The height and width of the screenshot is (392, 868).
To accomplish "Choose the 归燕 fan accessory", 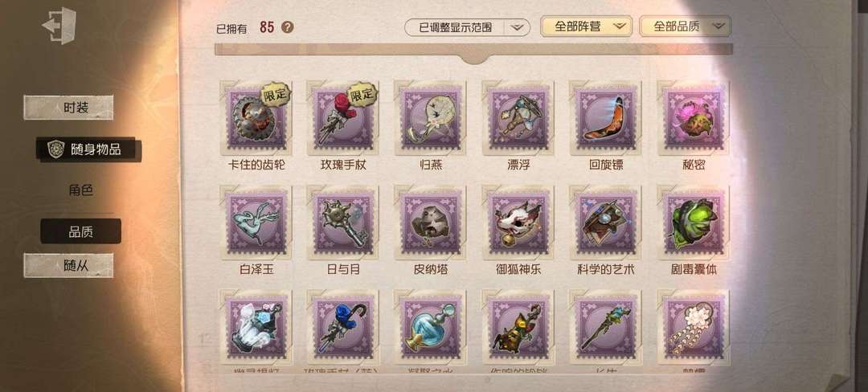I will [x=430, y=118].
